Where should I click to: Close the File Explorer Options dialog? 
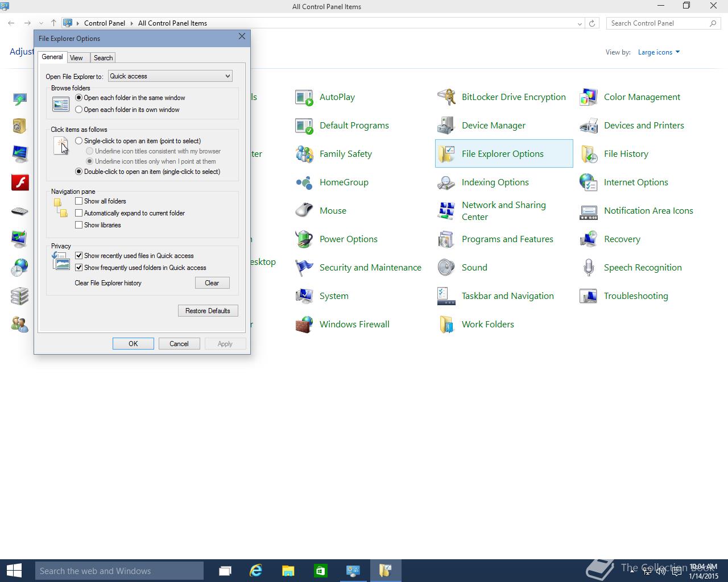(242, 36)
